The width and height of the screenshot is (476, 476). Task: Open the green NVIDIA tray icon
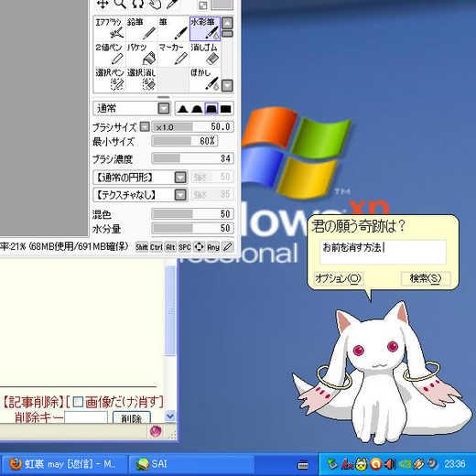tap(405, 464)
